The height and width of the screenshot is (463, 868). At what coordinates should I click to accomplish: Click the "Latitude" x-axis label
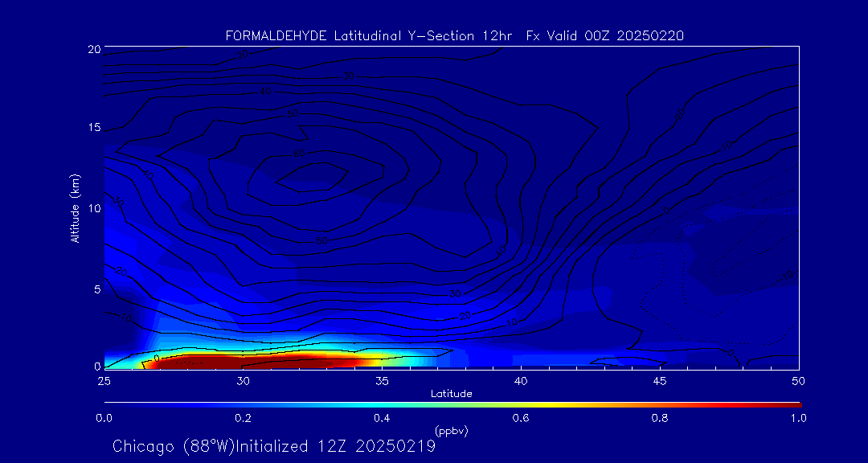click(452, 395)
